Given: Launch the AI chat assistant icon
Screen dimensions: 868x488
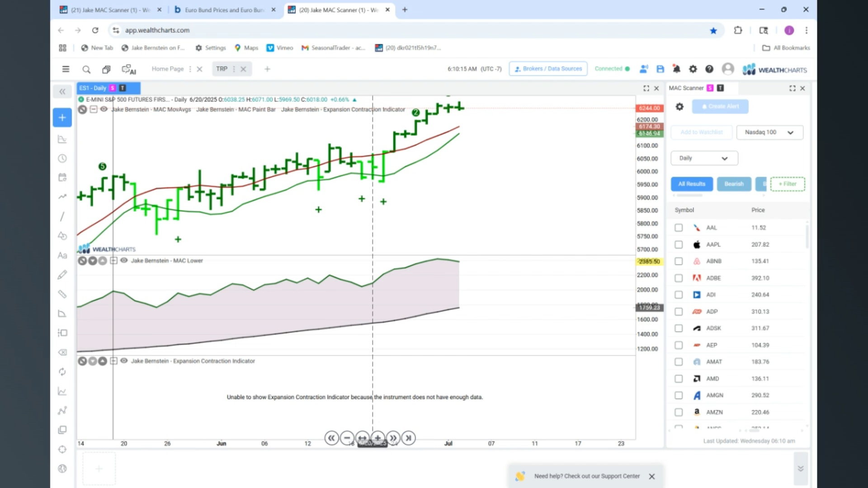Looking at the screenshot, I should coord(129,69).
